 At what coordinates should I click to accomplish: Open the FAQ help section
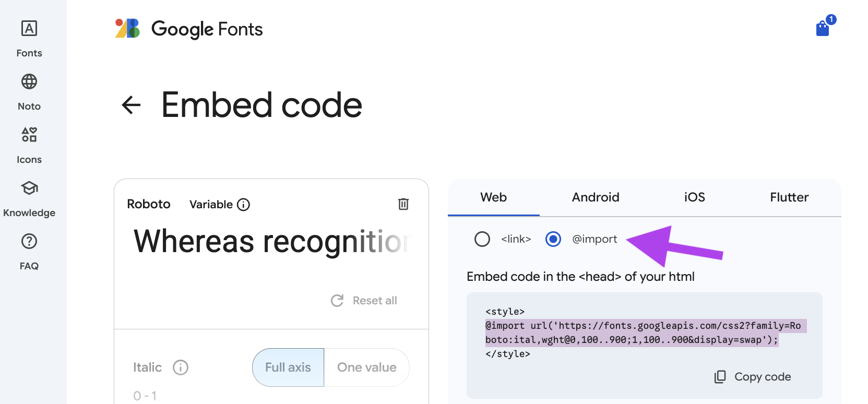(29, 252)
